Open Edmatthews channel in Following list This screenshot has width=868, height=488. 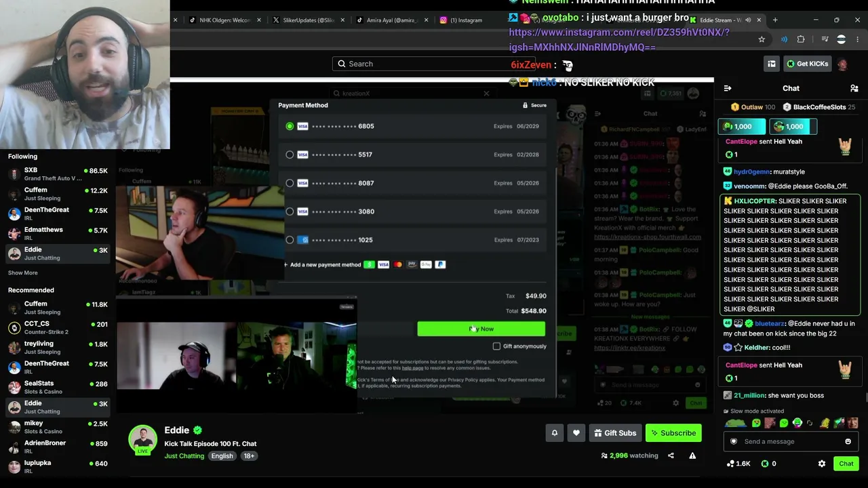pyautogui.click(x=58, y=234)
